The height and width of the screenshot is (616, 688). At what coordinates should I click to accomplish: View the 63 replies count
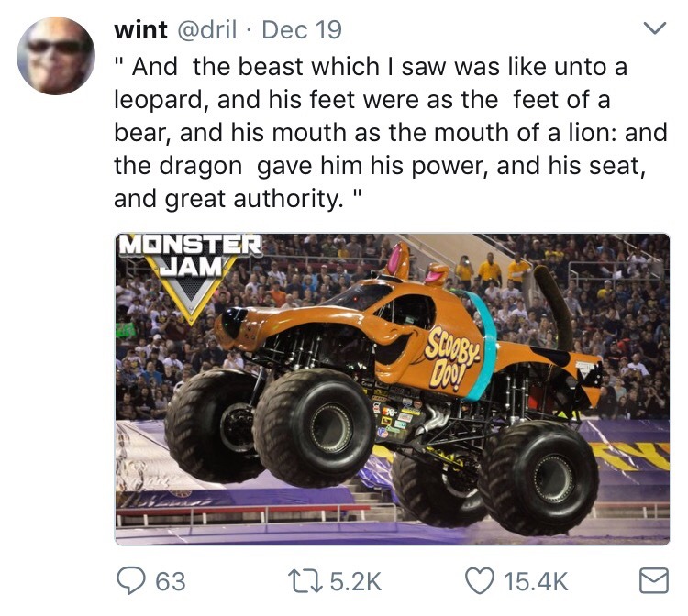[x=170, y=580]
